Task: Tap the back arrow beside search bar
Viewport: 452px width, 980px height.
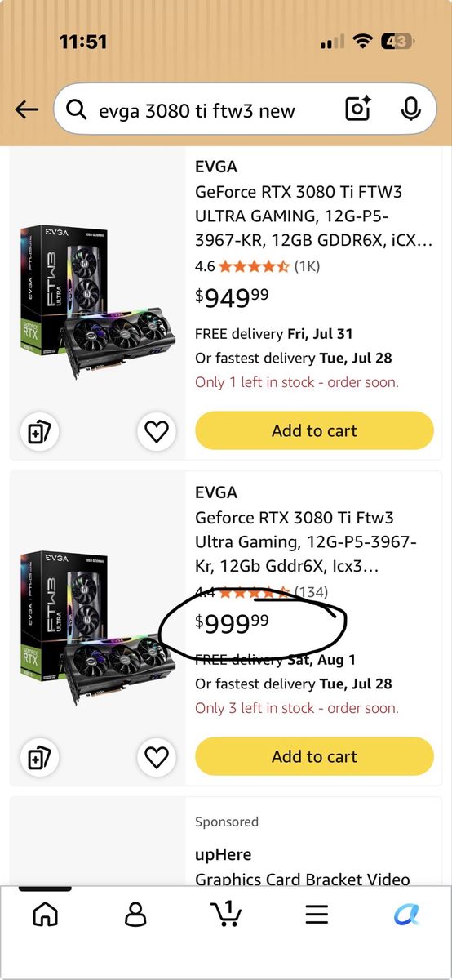Action: [x=27, y=109]
